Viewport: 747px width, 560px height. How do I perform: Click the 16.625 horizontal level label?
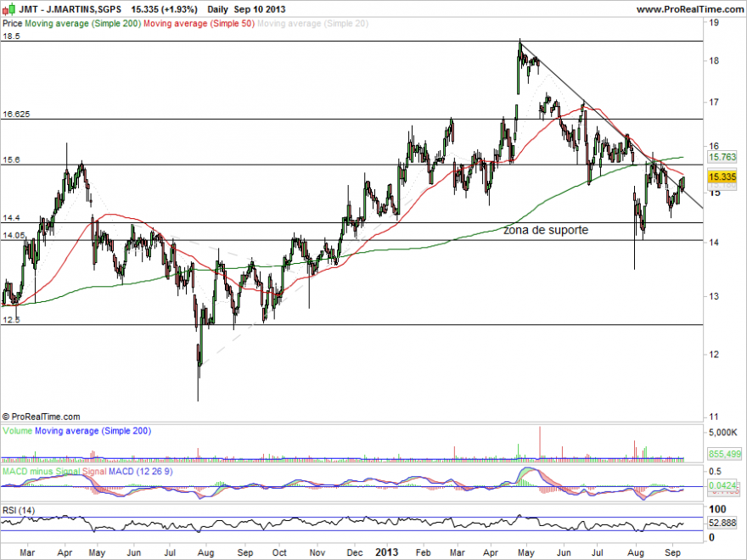pos(16,115)
